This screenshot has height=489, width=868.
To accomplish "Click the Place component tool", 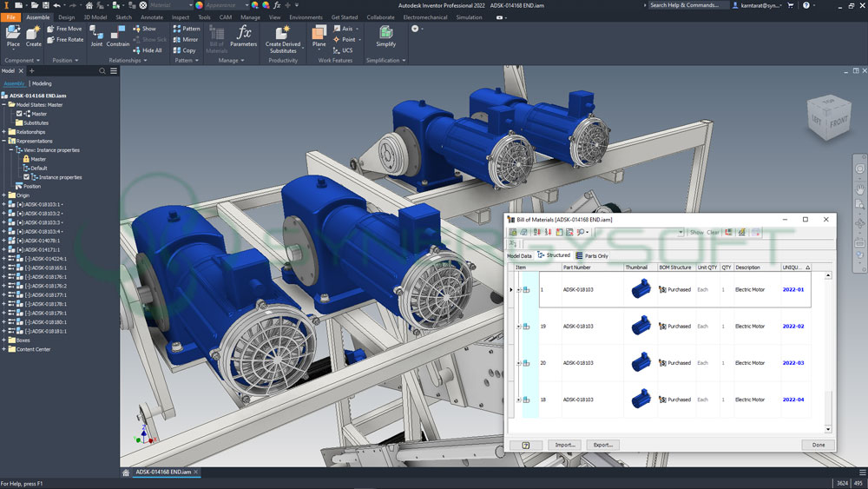I will tap(13, 35).
